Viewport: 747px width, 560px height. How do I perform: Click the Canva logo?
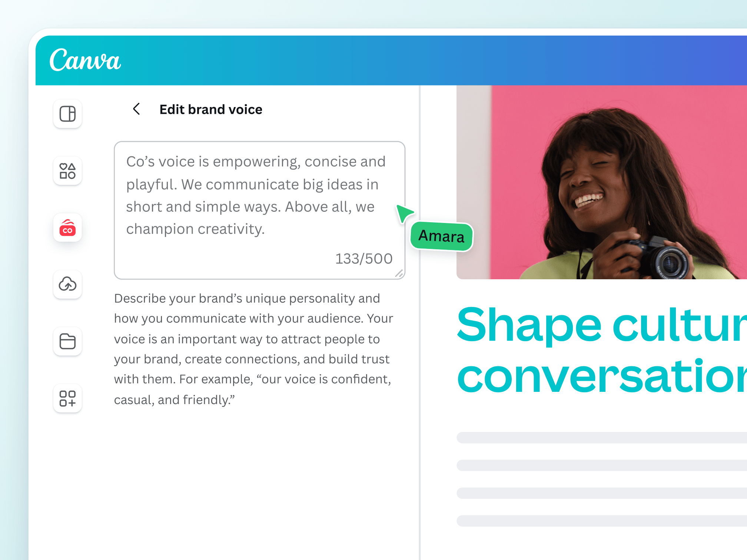(x=85, y=60)
